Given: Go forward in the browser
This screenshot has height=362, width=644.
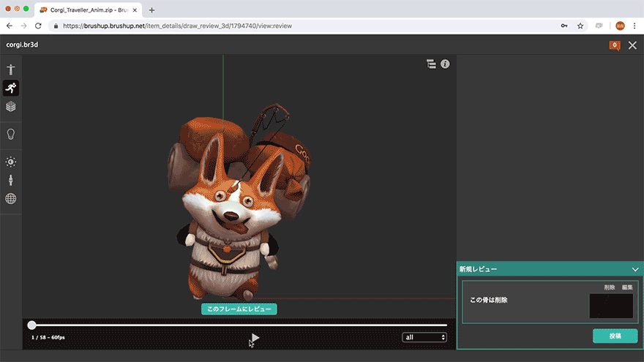Looking at the screenshot, I should coord(24,26).
